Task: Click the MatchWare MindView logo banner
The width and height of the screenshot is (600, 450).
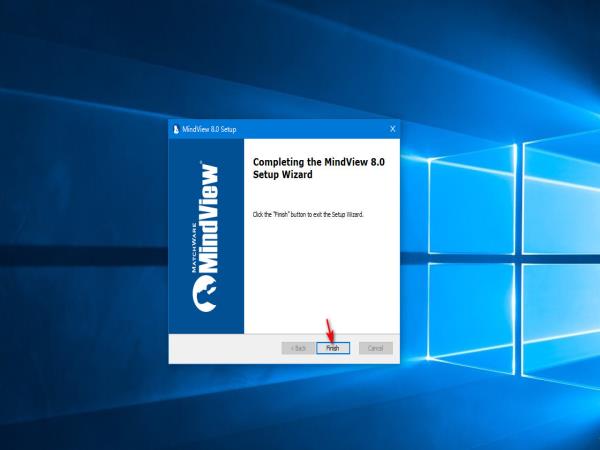Action: 206,236
